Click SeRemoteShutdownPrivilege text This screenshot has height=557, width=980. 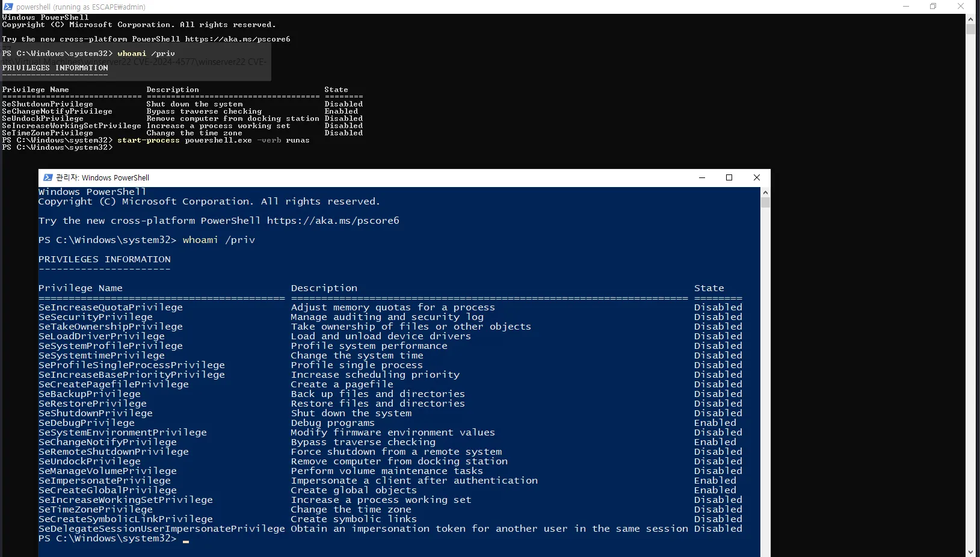[x=114, y=452]
